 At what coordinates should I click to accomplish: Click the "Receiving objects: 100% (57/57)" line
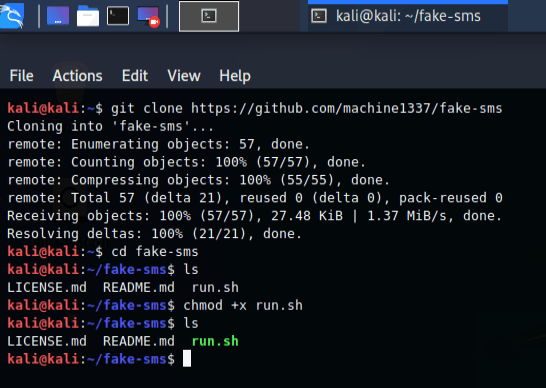click(254, 216)
